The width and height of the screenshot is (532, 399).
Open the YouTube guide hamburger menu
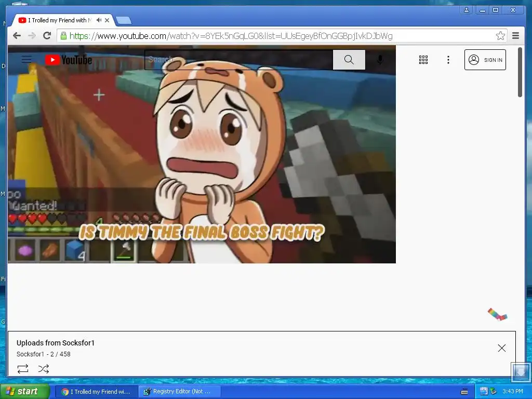tap(26, 60)
